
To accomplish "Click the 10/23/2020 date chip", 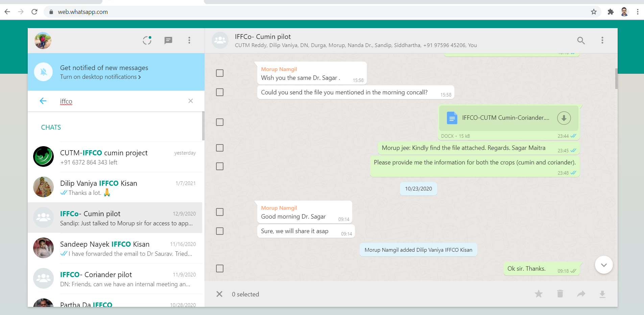I will pos(419,189).
